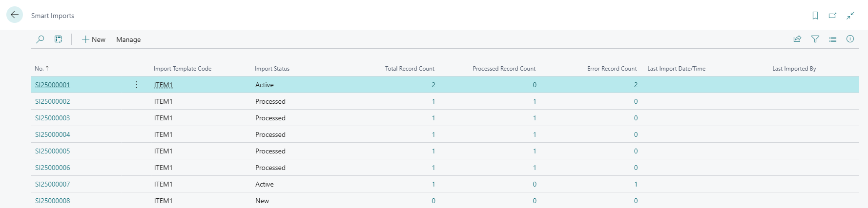Click total record count 2 for SI25000001
868x208 pixels.
(433, 85)
